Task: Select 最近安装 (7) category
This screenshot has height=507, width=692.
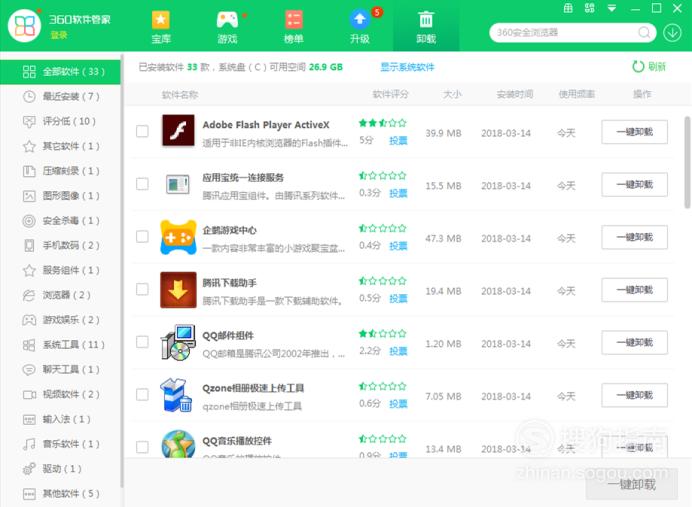Action: click(x=60, y=96)
